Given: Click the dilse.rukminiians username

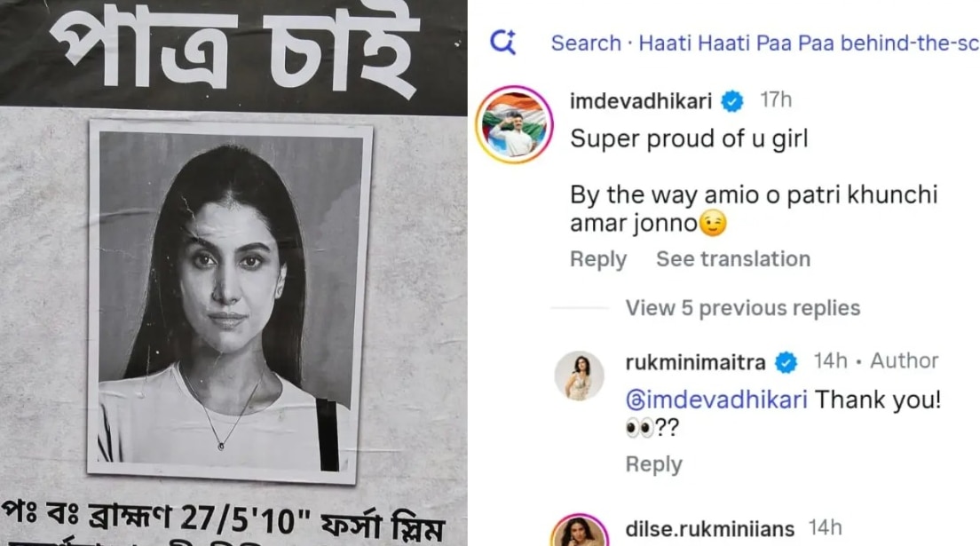Looking at the screenshot, I should pos(709,529).
